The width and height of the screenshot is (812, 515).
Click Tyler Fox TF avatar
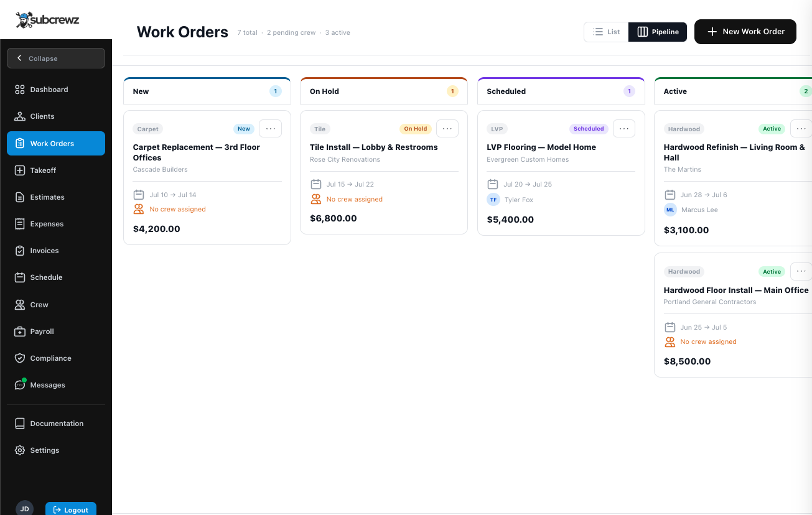click(x=493, y=200)
